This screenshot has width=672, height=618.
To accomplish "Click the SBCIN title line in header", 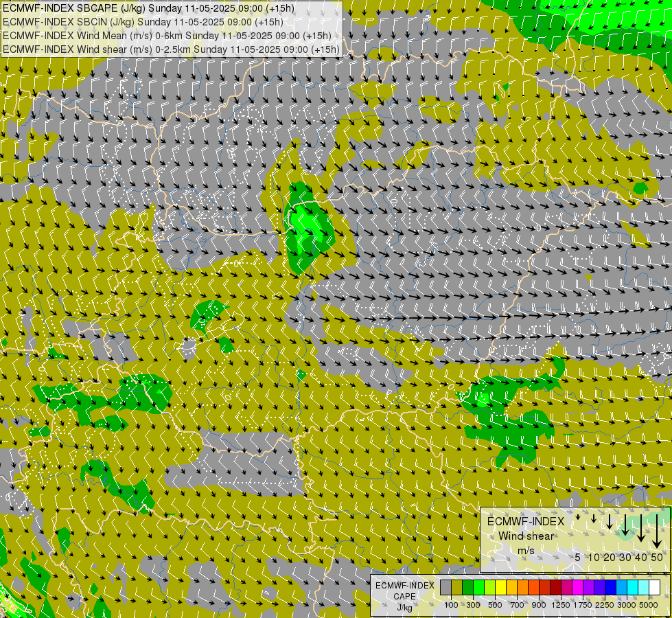I will [x=143, y=22].
